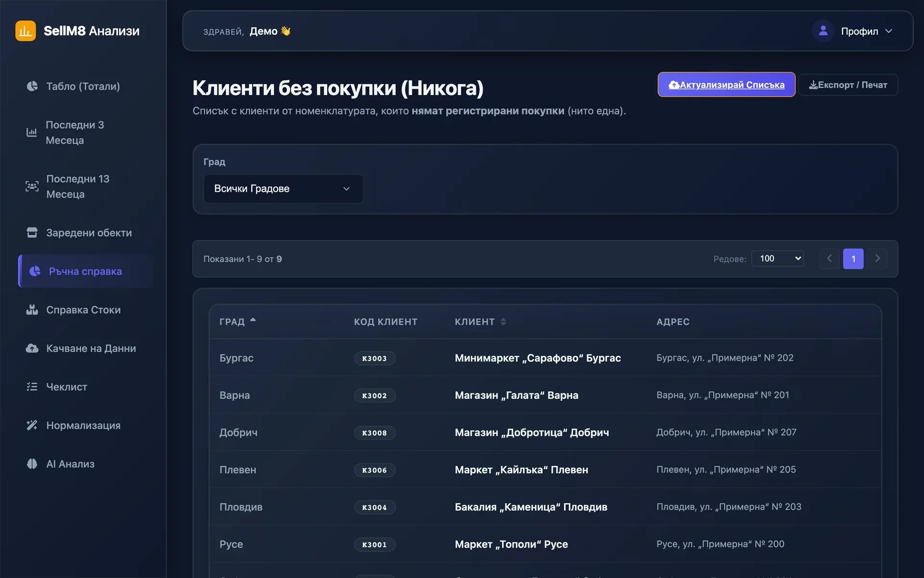Click the Бургас city cell
The height and width of the screenshot is (578, 924).
(236, 358)
